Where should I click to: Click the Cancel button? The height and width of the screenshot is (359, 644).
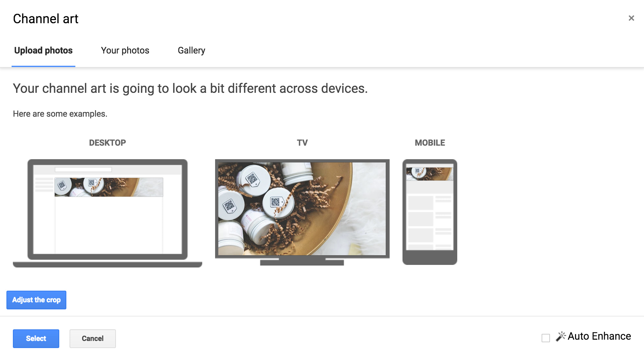[x=92, y=338]
